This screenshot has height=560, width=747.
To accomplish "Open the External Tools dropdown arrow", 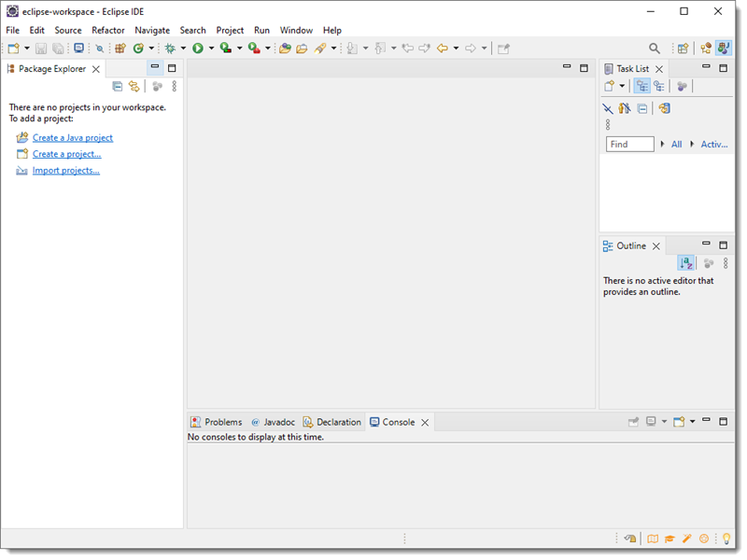I will pyautogui.click(x=268, y=49).
